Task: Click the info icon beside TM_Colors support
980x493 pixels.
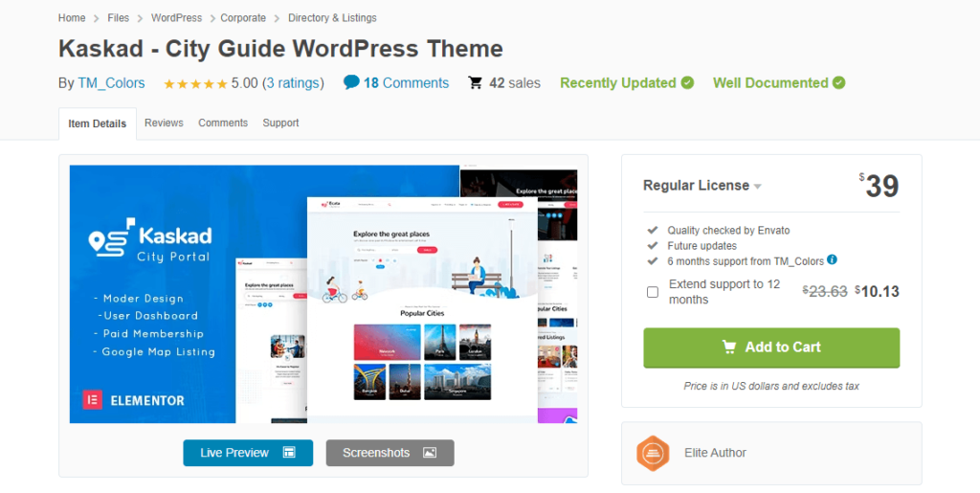Action: 832,260
